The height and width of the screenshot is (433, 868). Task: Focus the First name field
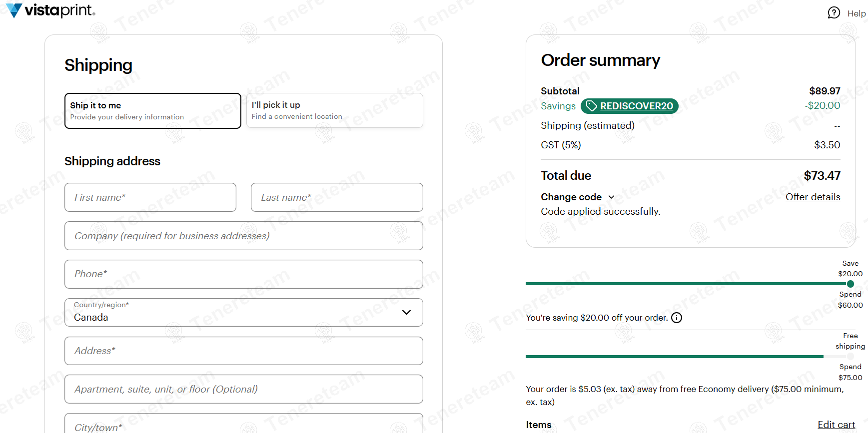tap(150, 197)
